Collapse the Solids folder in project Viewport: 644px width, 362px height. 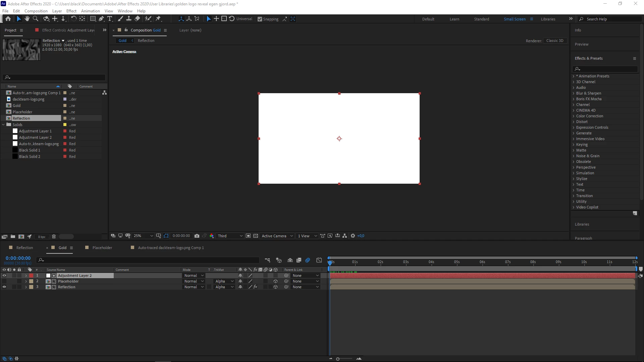pos(4,125)
